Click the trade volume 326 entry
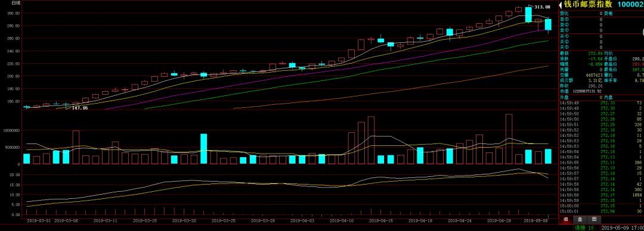Viewport: 644px width, 231px height. pos(638,124)
